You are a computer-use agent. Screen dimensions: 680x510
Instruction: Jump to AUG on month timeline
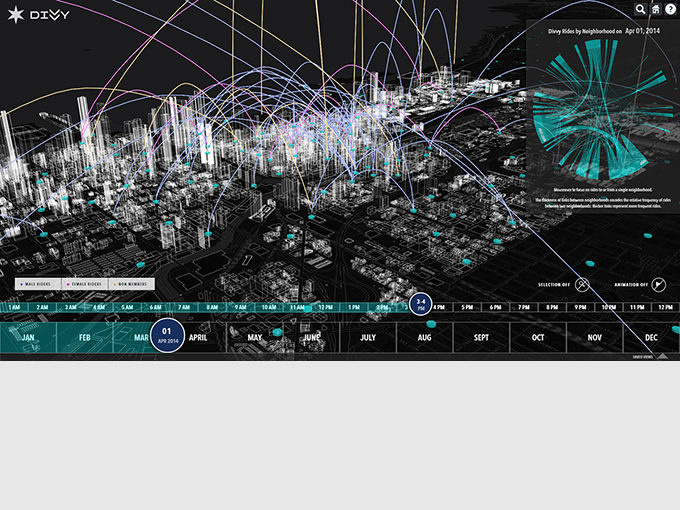[x=425, y=337]
